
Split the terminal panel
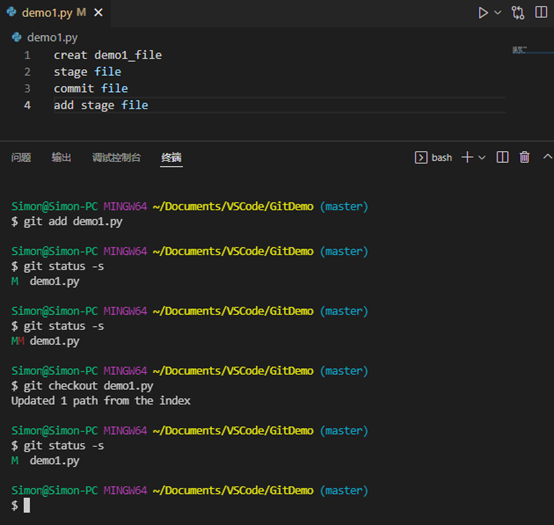coord(502,157)
